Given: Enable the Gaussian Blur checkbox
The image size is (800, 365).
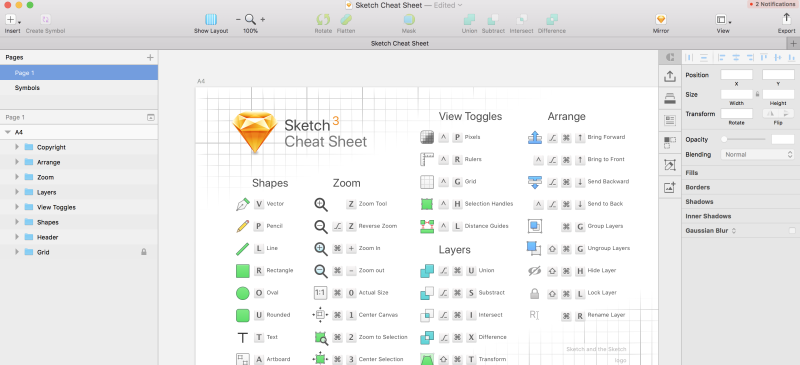Looking at the screenshot, I should tap(792, 231).
